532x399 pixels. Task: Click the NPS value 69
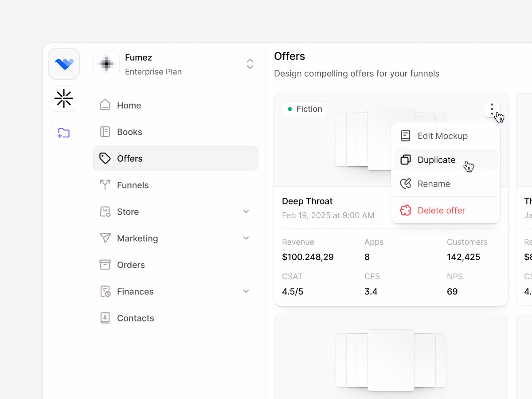point(452,292)
